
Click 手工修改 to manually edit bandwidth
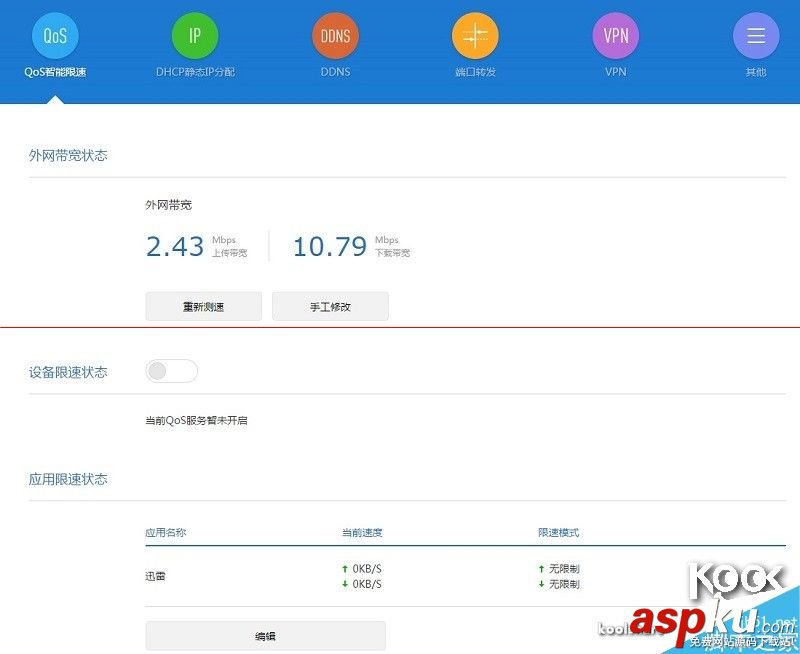tap(330, 306)
